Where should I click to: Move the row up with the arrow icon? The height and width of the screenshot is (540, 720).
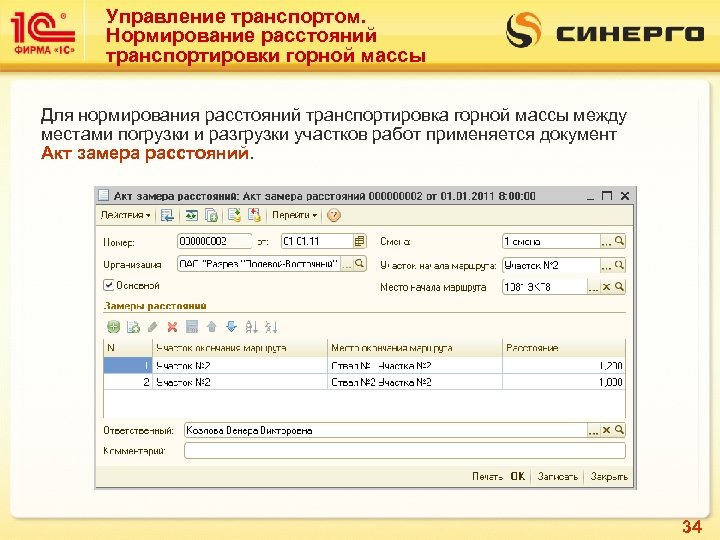[x=212, y=327]
